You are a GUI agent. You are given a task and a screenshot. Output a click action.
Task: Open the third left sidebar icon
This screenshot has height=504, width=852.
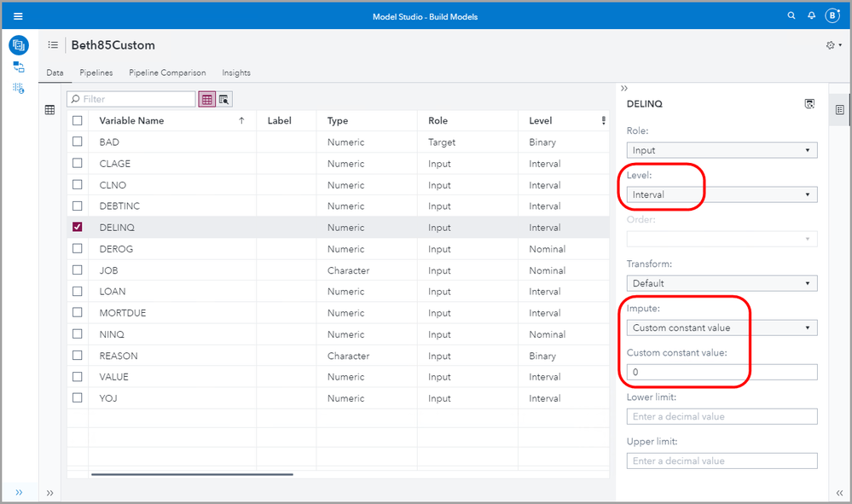(19, 88)
